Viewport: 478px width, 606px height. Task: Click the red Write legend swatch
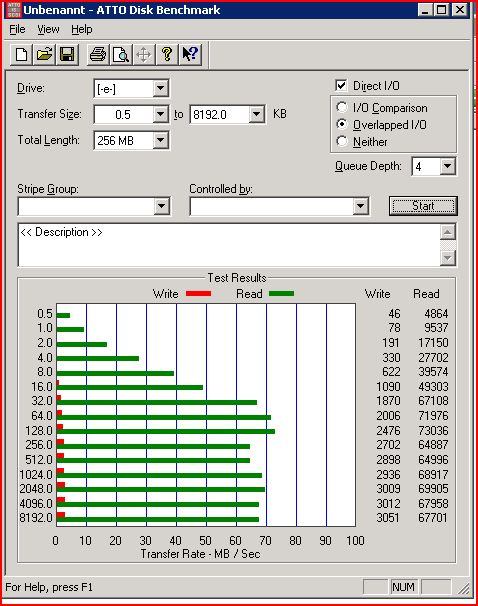tap(198, 294)
